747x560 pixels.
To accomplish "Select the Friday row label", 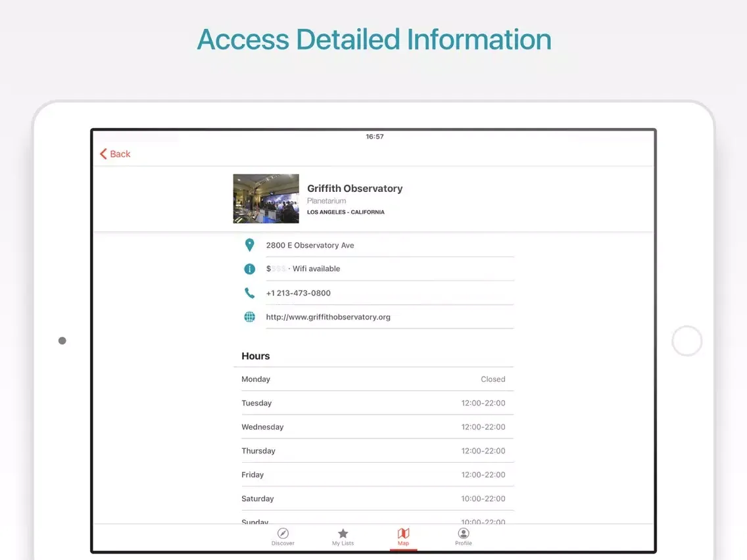I will [x=253, y=475].
